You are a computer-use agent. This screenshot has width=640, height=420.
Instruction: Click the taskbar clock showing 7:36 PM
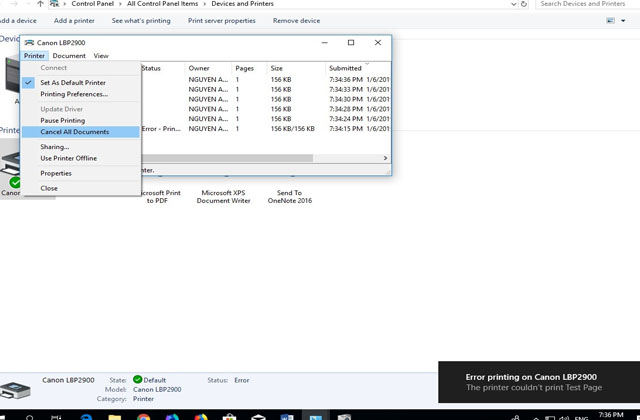(611, 416)
